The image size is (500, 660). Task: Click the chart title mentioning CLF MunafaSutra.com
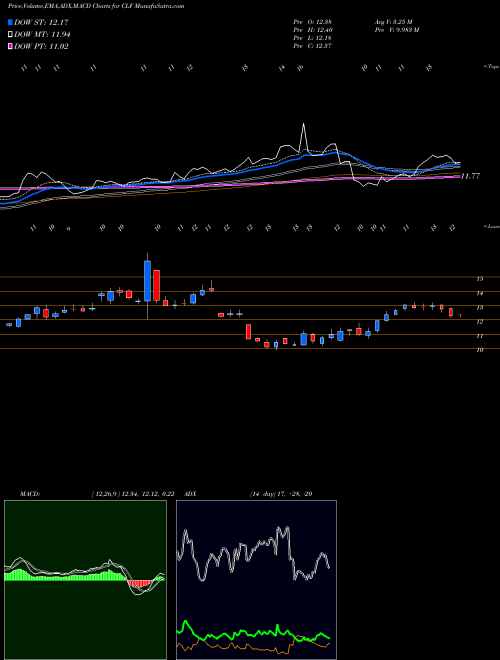(x=96, y=6)
